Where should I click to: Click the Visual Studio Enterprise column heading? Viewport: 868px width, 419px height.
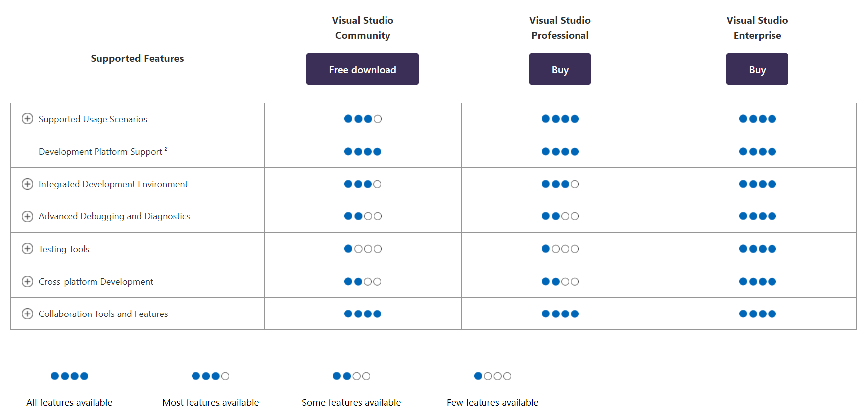757,28
